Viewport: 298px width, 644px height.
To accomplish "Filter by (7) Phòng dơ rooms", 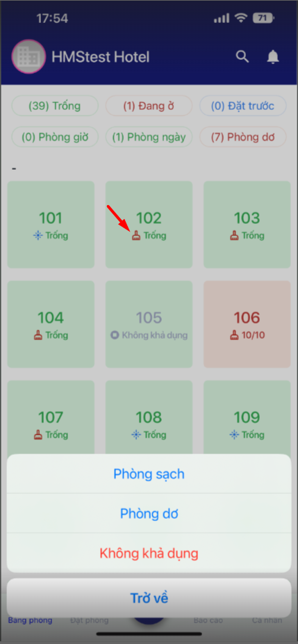I will pyautogui.click(x=243, y=137).
